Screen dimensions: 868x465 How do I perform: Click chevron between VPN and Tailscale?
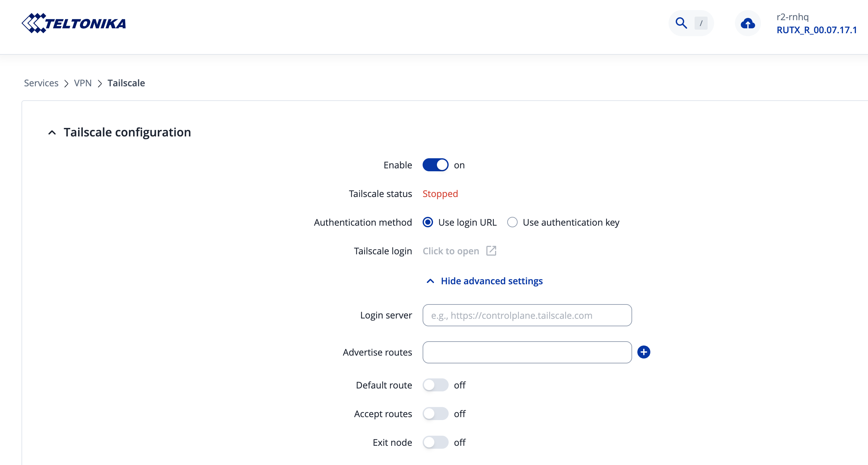pyautogui.click(x=100, y=83)
